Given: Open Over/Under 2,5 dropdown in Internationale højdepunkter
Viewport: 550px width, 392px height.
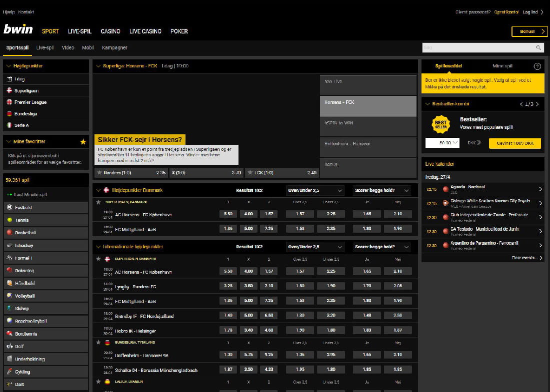Looking at the screenshot, I should 314,247.
